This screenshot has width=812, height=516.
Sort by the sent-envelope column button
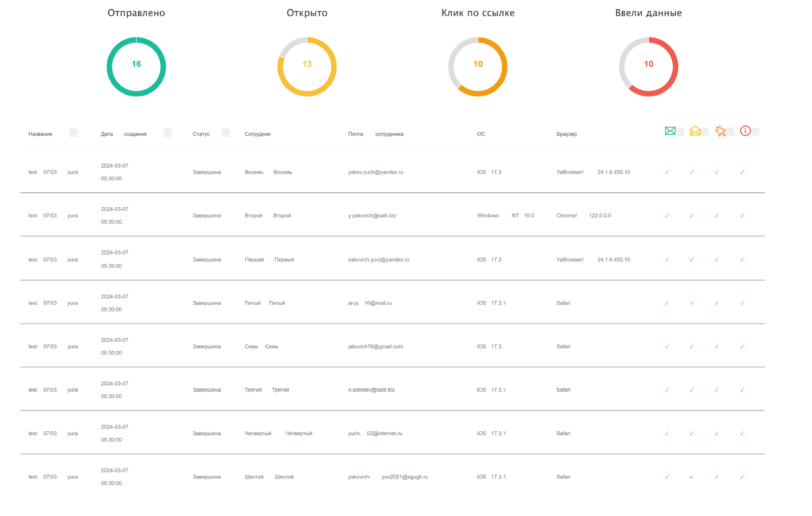[x=680, y=131]
